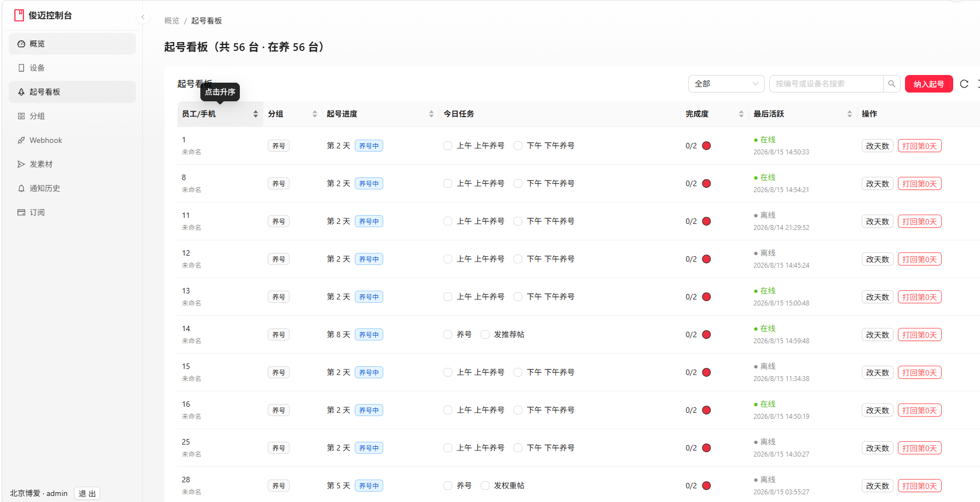Click 改天数 for row 1

tap(877, 146)
